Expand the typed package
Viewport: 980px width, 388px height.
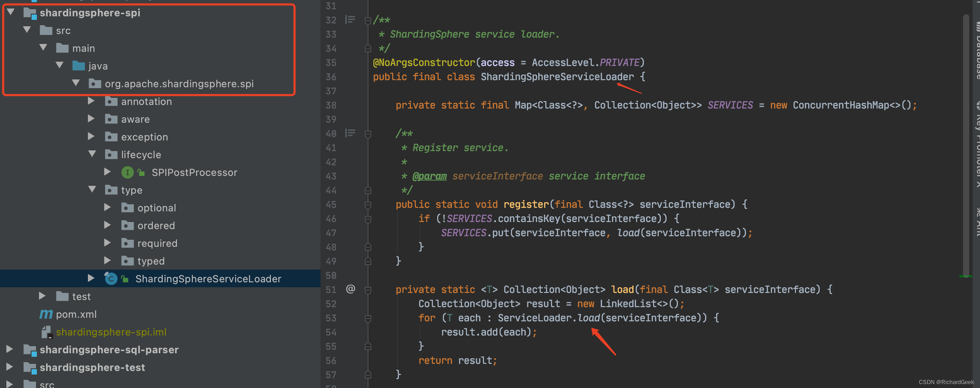click(x=108, y=261)
